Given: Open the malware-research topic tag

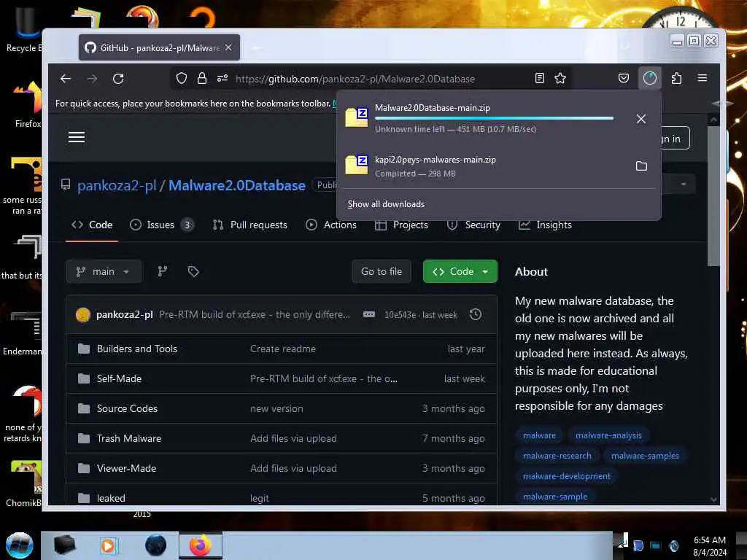Looking at the screenshot, I should coord(557,456).
